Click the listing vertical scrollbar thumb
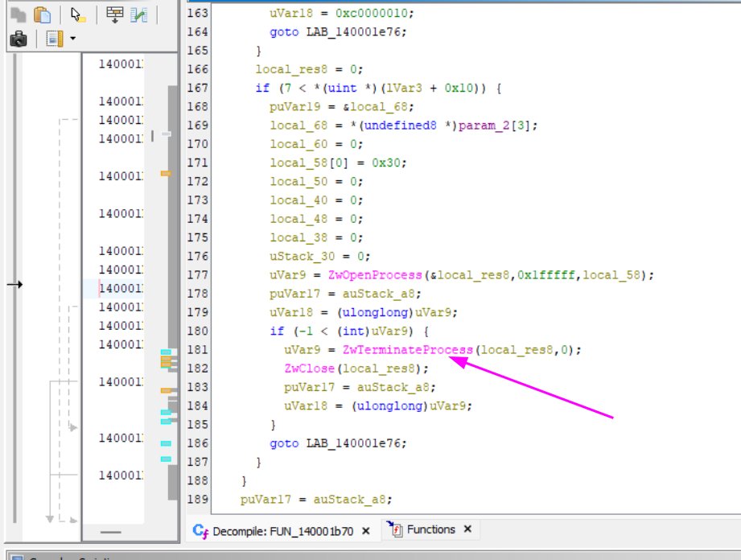The height and width of the screenshot is (560, 741). 173,293
